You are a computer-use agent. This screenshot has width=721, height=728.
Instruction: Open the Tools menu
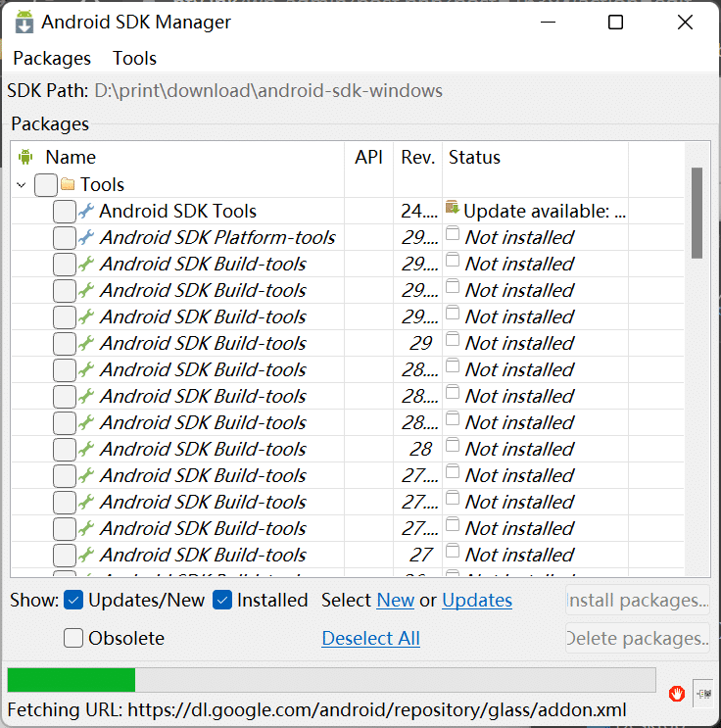coord(134,59)
